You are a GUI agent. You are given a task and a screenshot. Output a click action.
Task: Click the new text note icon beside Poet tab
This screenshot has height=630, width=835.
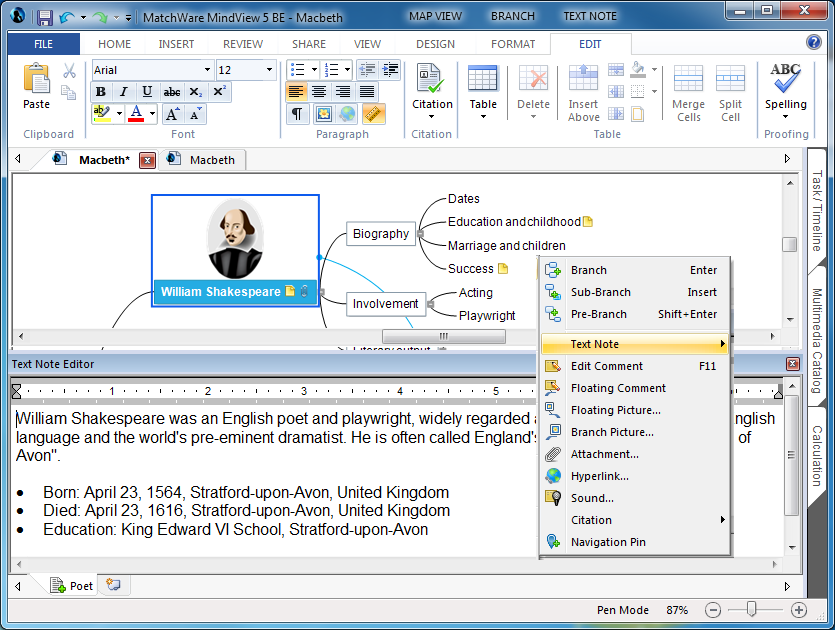(x=113, y=585)
